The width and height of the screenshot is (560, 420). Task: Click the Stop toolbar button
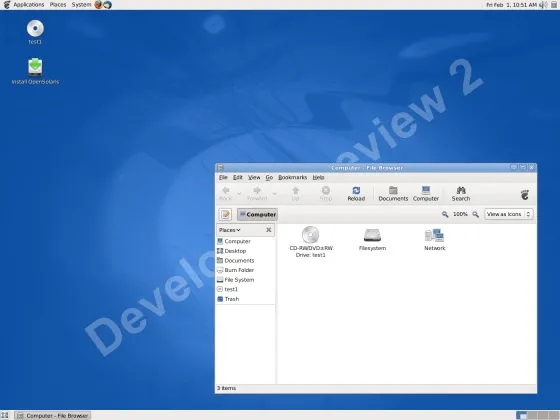(326, 194)
